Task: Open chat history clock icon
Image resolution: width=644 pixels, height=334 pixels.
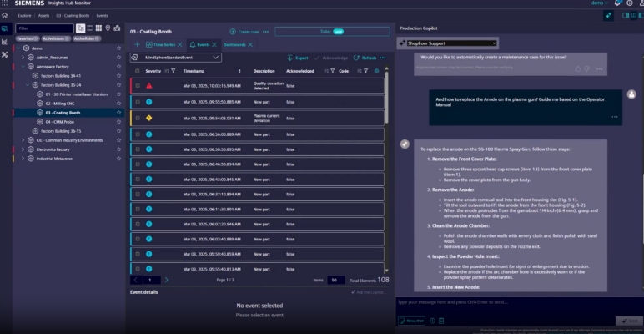Action: coord(432,321)
